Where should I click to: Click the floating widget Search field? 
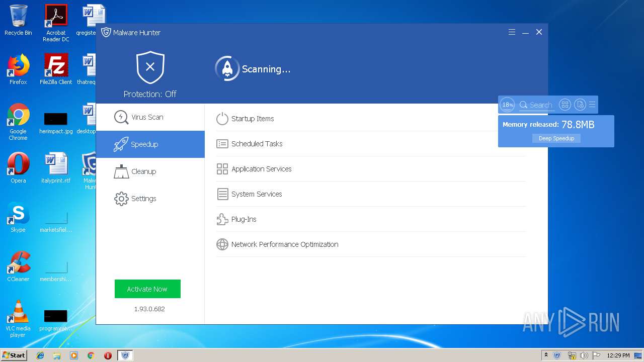point(536,105)
